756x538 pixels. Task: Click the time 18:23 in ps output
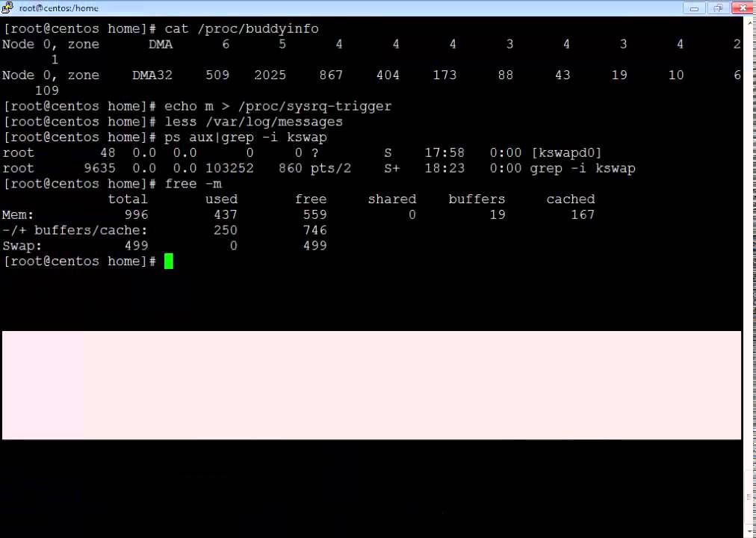pos(444,168)
